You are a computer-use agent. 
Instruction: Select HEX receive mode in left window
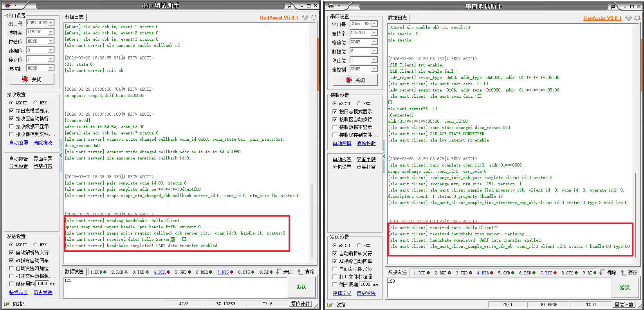point(40,103)
